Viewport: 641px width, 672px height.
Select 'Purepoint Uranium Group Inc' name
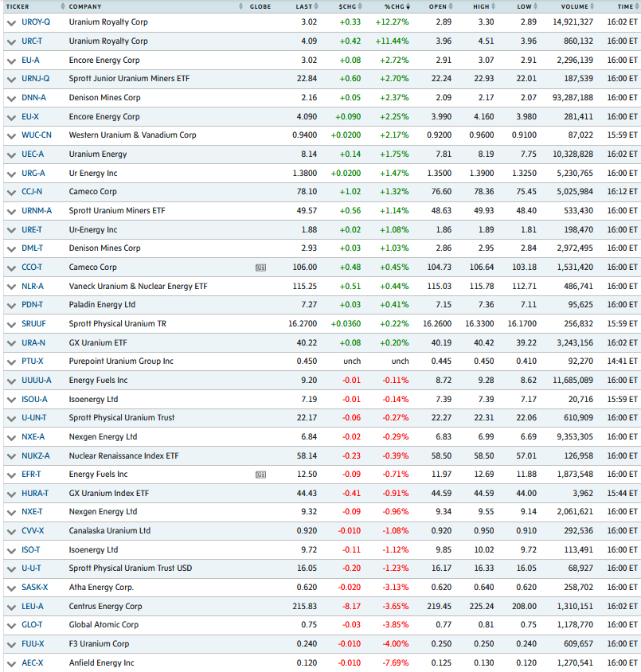tap(121, 361)
